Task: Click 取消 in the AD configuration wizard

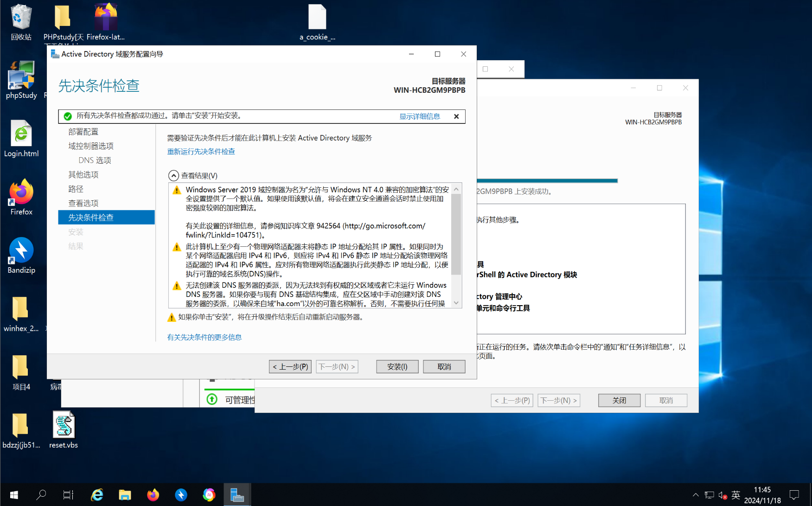Action: coord(444,366)
